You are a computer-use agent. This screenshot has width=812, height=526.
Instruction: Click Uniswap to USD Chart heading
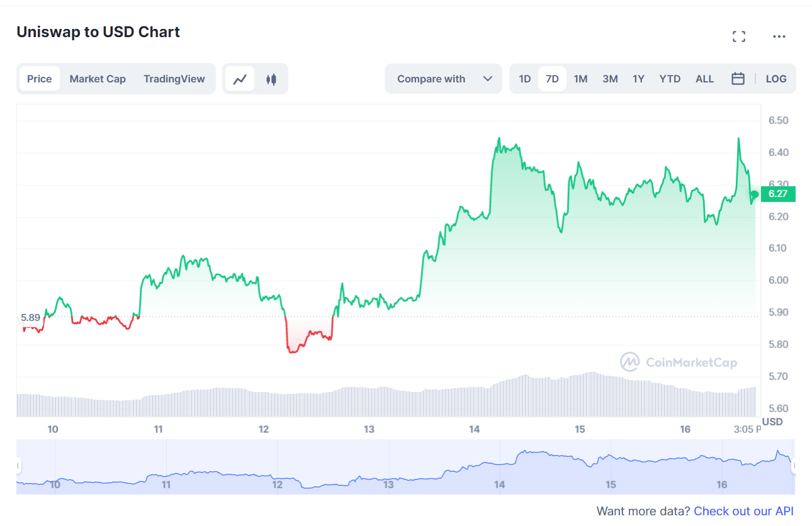(98, 32)
